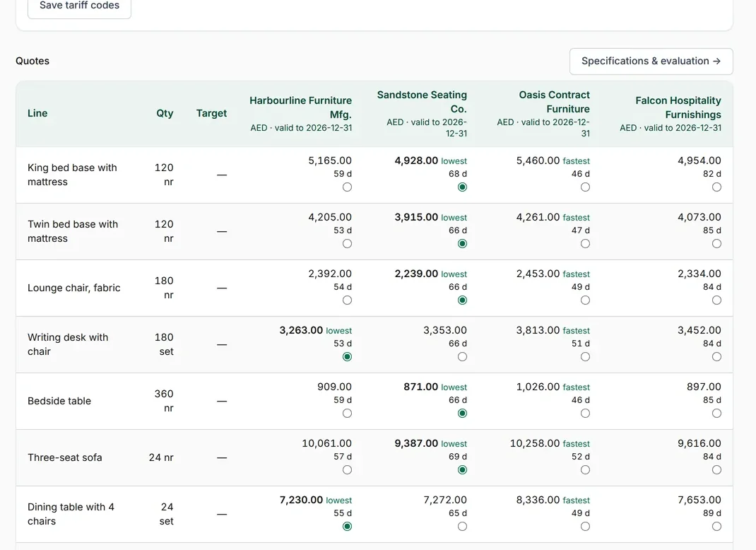Click the Target column header
The height and width of the screenshot is (550, 756).
pyautogui.click(x=212, y=113)
